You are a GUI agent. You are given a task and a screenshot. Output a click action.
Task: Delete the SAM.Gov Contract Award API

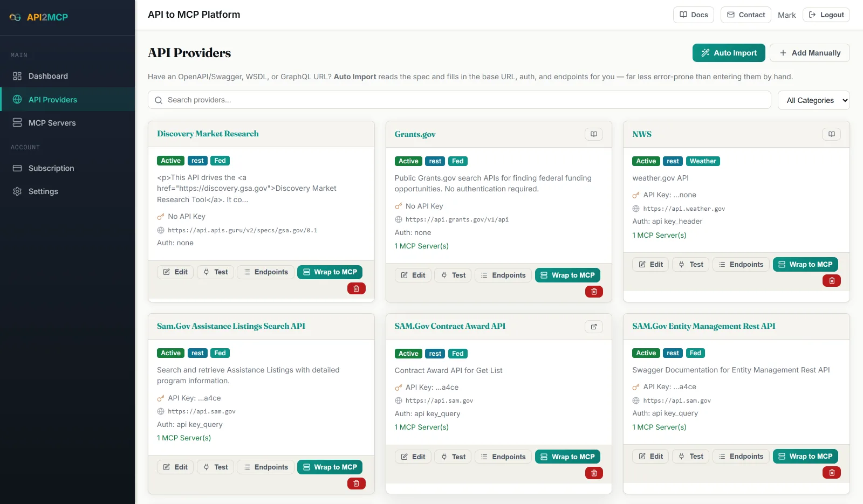tap(594, 473)
